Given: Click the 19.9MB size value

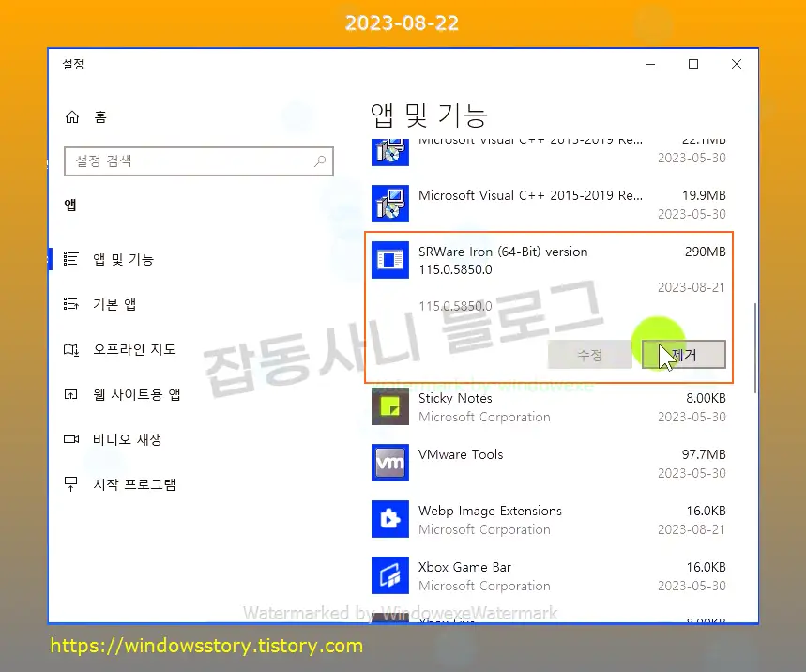Looking at the screenshot, I should pos(704,196).
